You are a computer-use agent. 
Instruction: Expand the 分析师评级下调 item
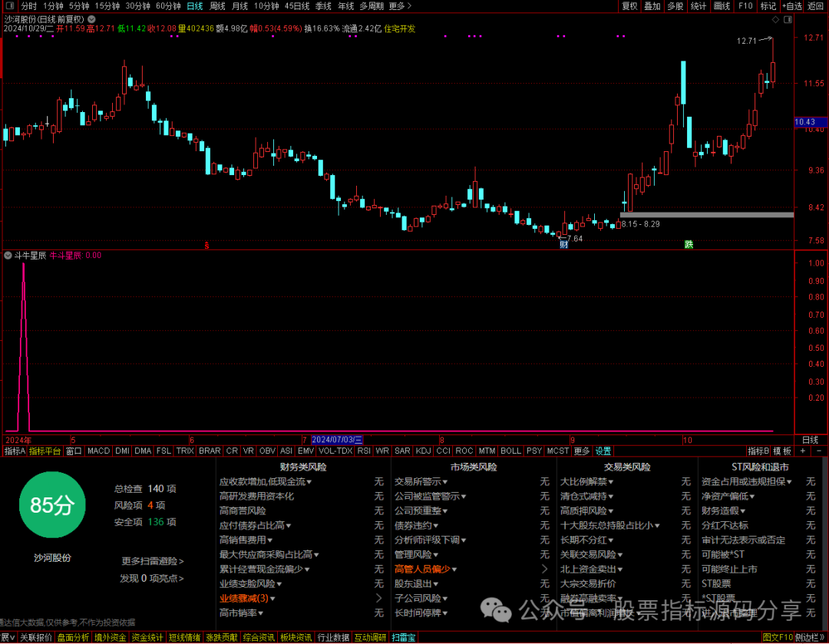430,540
